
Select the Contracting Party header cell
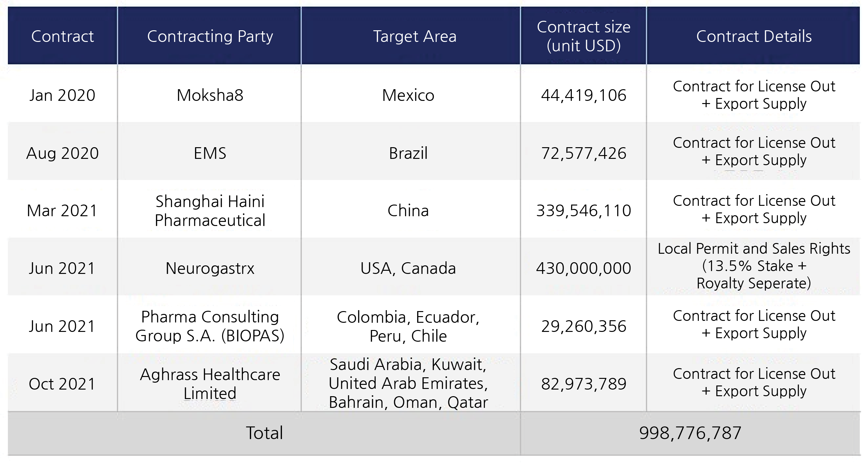pos(210,36)
